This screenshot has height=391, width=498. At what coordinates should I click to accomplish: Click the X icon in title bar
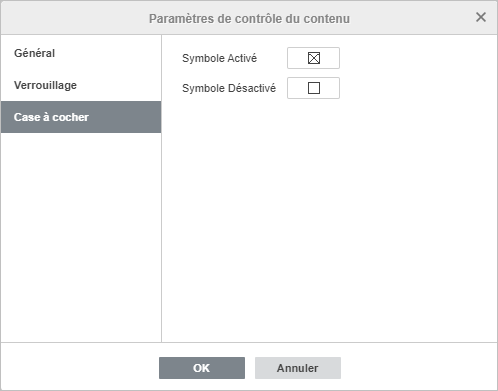click(x=481, y=17)
